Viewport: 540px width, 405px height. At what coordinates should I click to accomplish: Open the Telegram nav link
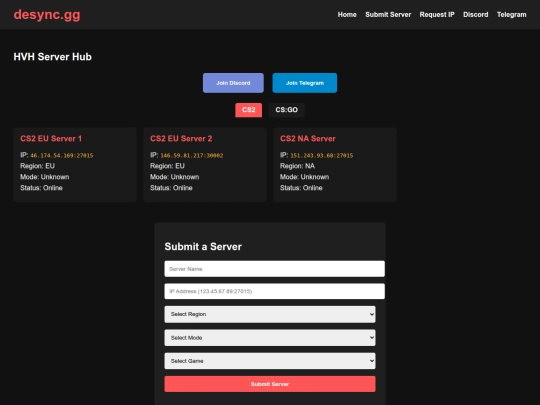click(x=511, y=14)
